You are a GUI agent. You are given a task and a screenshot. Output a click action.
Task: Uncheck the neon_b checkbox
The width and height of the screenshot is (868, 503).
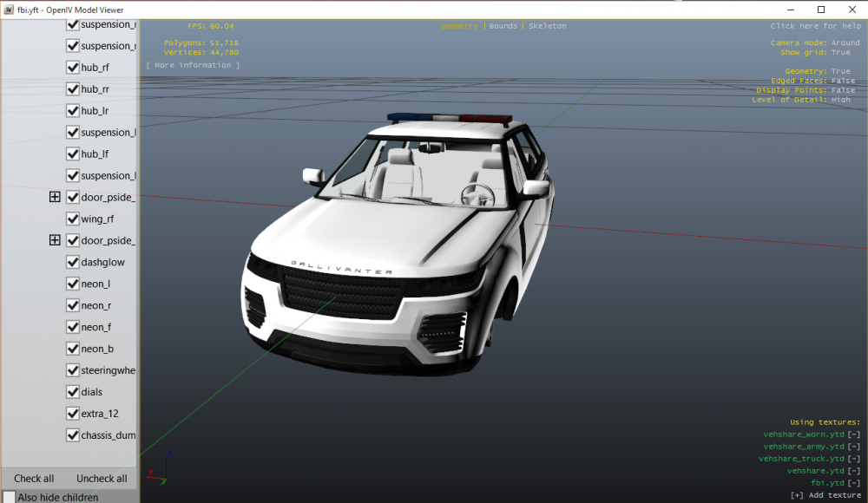coord(73,349)
